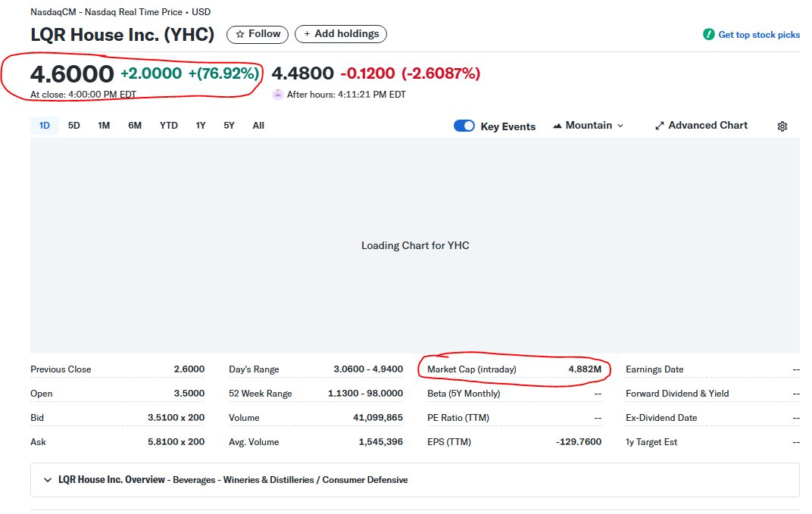This screenshot has height=514, width=812.
Task: Select the 5D chart range tab
Action: [74, 125]
